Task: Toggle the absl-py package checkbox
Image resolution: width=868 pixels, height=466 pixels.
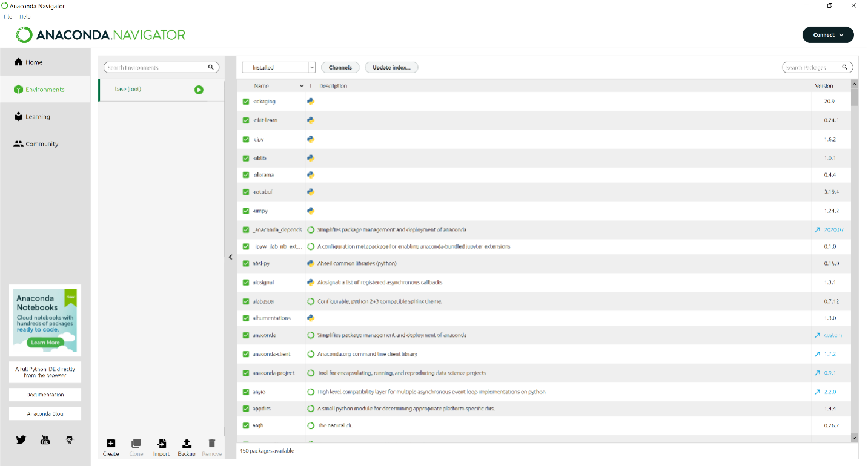Action: pos(246,264)
